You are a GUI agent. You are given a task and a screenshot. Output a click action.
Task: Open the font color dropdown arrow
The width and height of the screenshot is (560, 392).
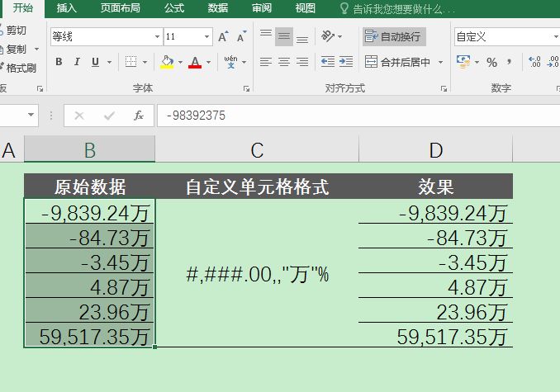209,63
